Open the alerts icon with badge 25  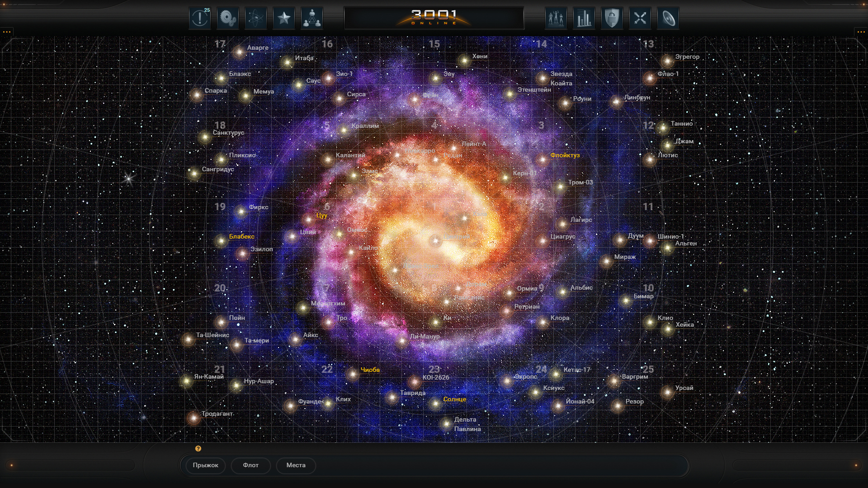tap(200, 18)
